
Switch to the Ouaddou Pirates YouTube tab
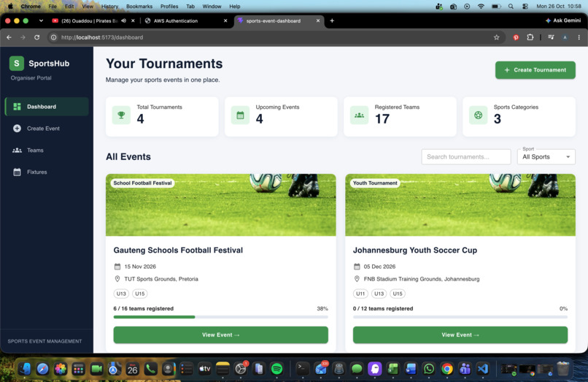[88, 20]
